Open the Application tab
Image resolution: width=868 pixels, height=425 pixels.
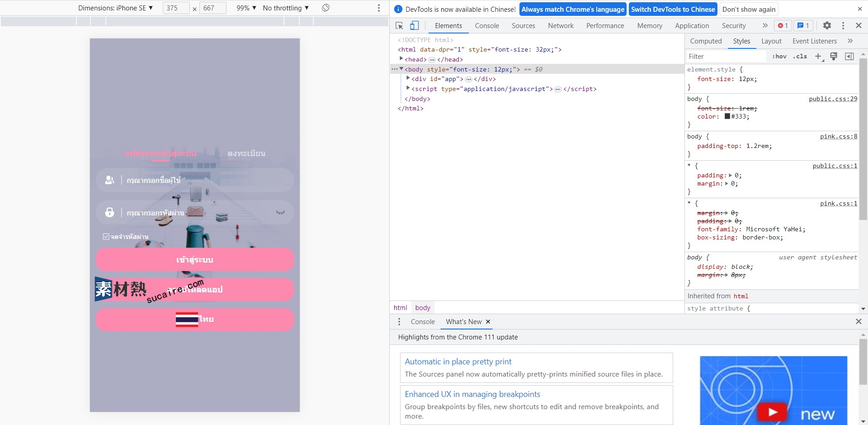click(692, 26)
